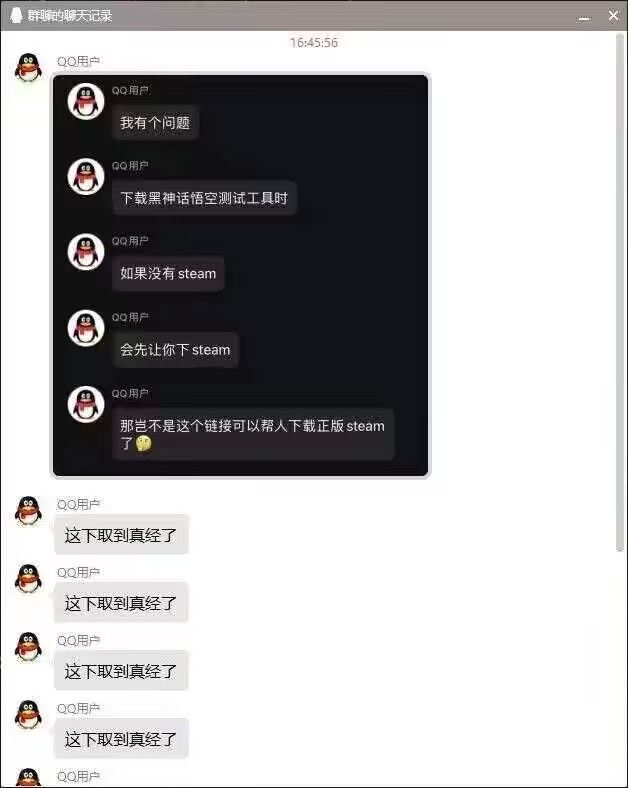Click avatar beside '那岂不是这个链接' message
Screen dimensions: 628x788
tap(86, 404)
